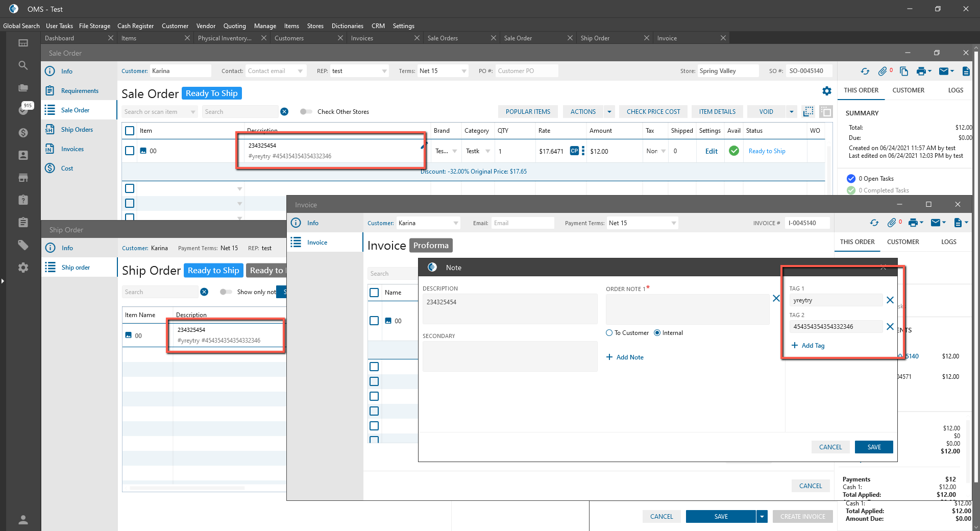Click the refresh icon in the Sale Order toolbar
This screenshot has width=980, height=531.
865,71
